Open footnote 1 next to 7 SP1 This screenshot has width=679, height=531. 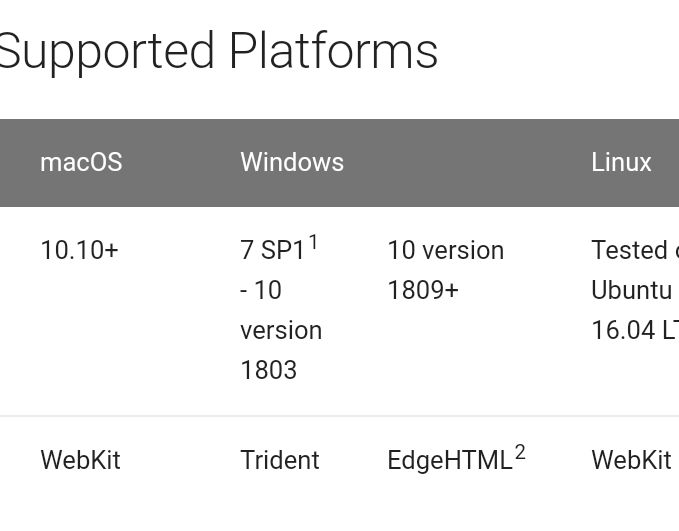click(313, 243)
